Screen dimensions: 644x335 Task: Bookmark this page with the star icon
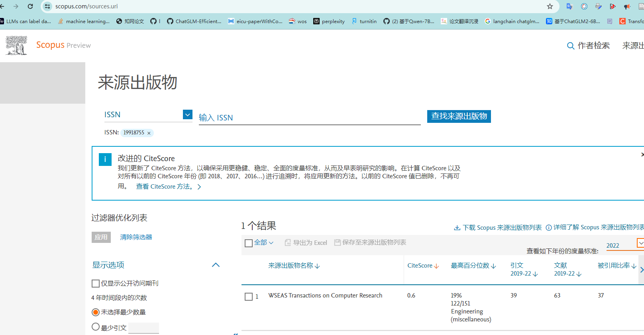(x=550, y=6)
